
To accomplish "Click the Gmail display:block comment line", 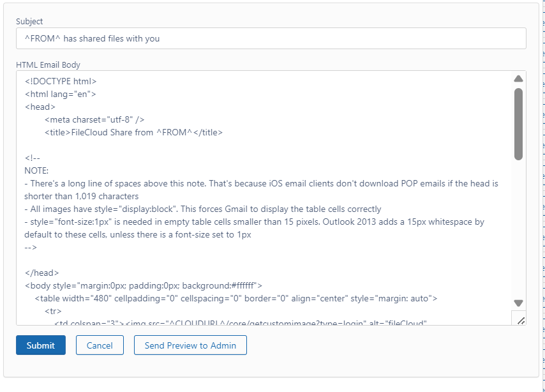I will pos(202,209).
